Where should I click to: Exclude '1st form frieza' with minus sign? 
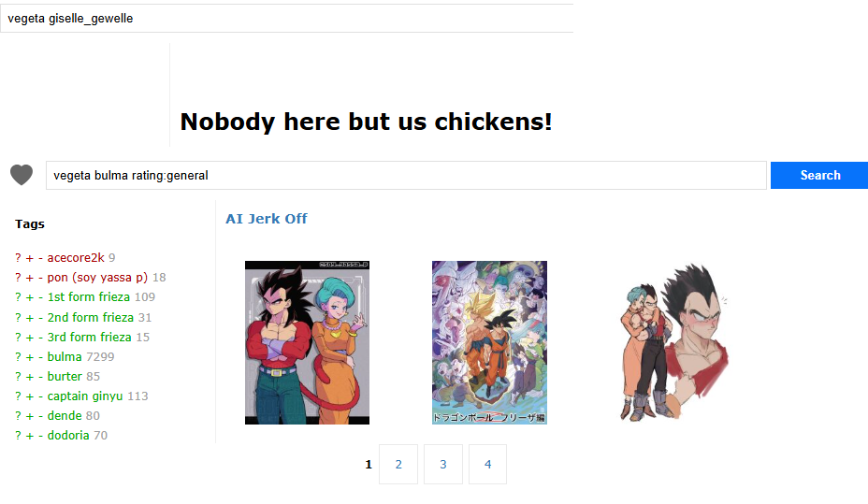40,297
